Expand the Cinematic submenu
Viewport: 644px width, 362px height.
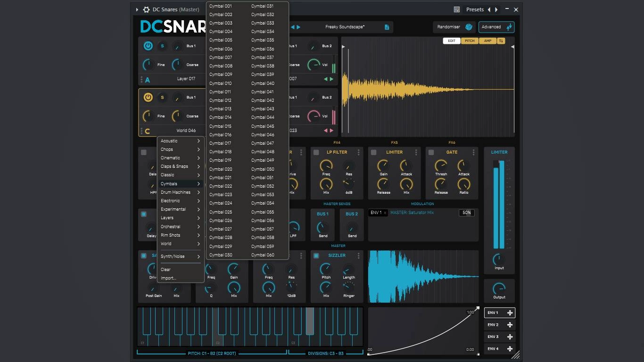point(181,158)
